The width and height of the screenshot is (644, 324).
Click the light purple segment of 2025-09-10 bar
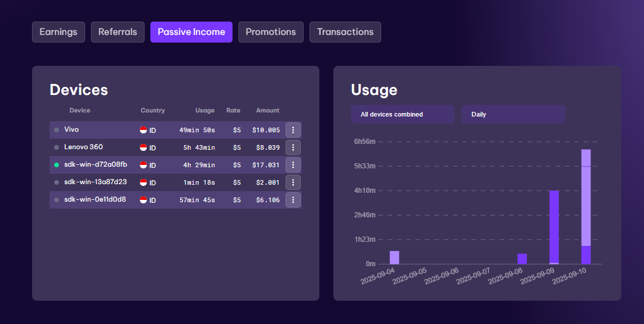click(x=586, y=198)
